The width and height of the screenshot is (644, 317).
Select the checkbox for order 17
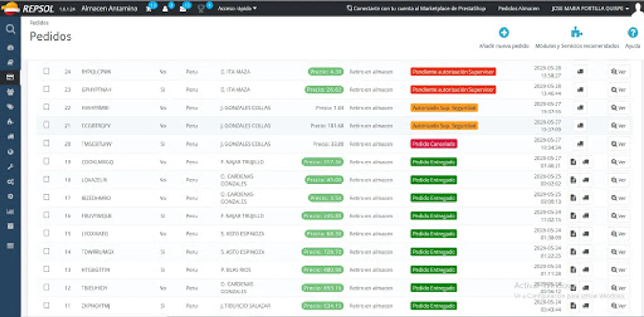(46, 197)
